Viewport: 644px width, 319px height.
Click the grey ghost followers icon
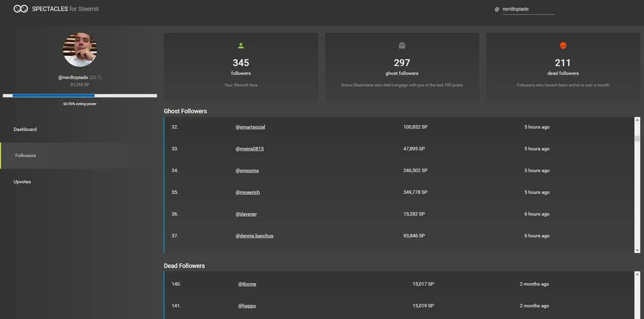click(402, 46)
